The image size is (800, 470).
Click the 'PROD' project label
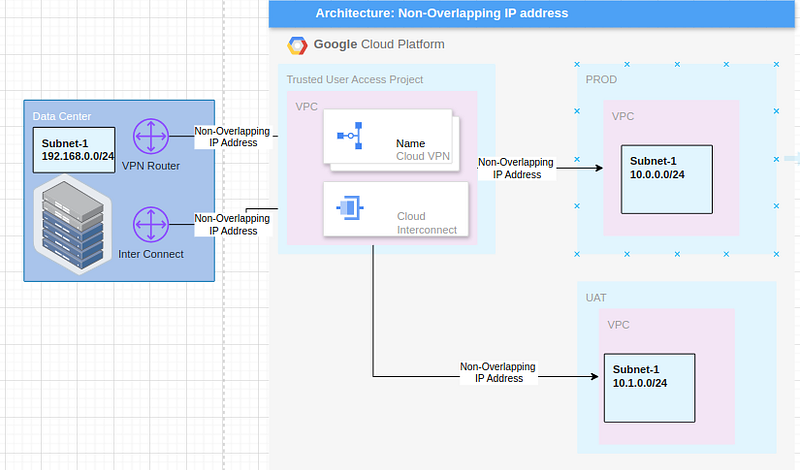coord(601,80)
